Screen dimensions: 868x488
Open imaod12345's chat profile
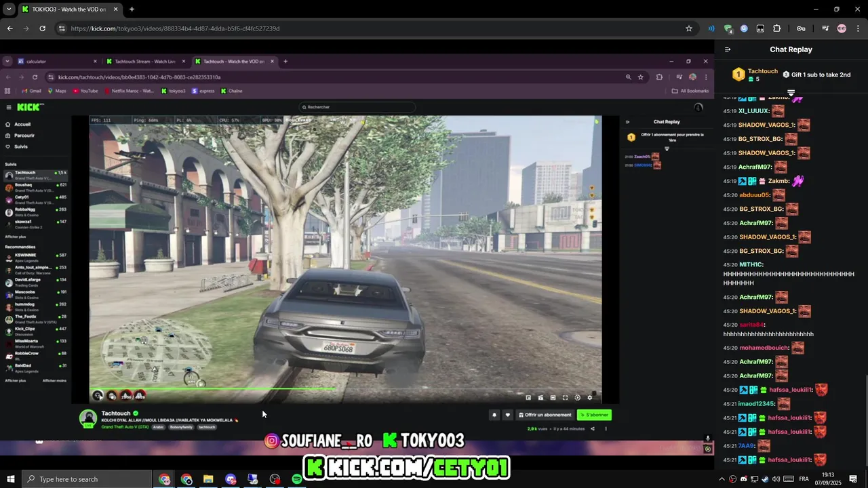[756, 404]
